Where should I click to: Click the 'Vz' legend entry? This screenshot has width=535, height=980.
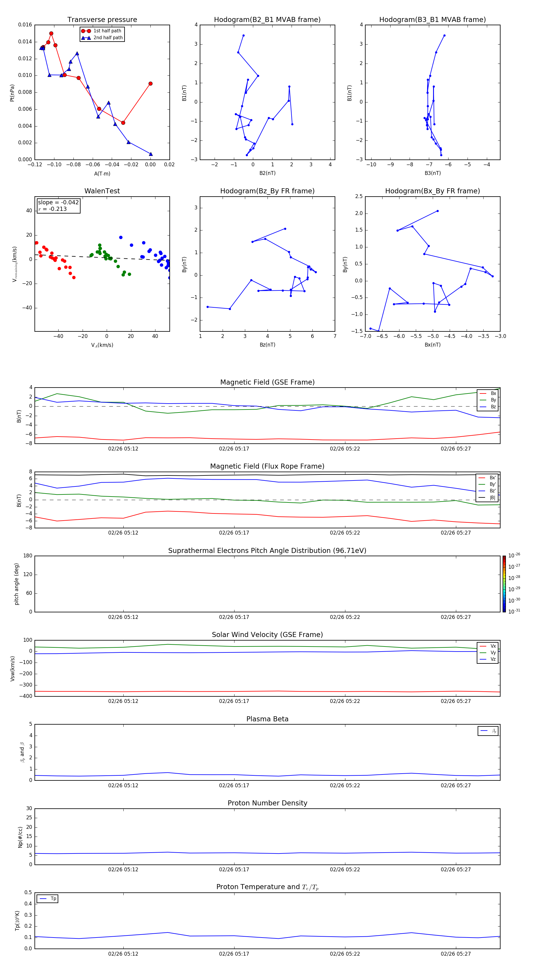488,659
